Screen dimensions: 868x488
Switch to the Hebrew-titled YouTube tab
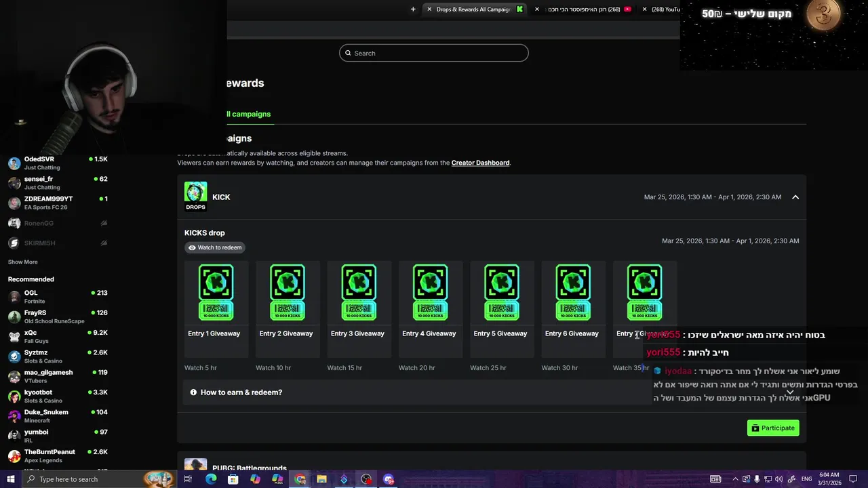(584, 9)
